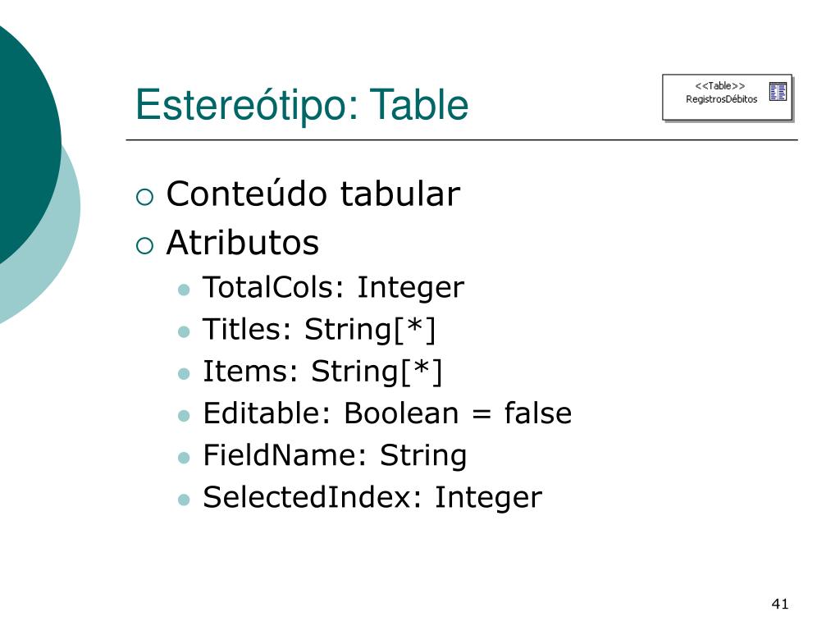
Task: Click the bullet next to Items: String[*]
Action: [x=184, y=373]
